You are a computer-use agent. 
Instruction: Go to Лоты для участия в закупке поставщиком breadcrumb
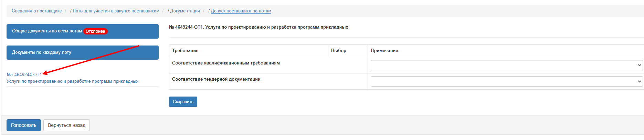point(116,11)
